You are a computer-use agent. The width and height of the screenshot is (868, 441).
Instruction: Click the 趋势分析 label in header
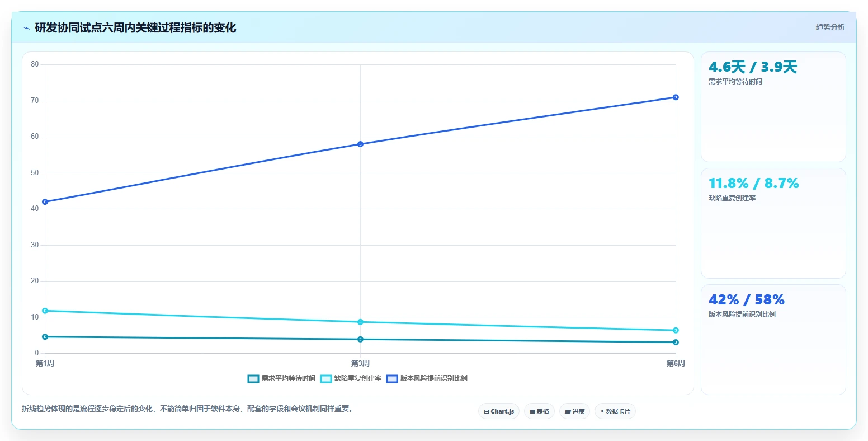[830, 27]
